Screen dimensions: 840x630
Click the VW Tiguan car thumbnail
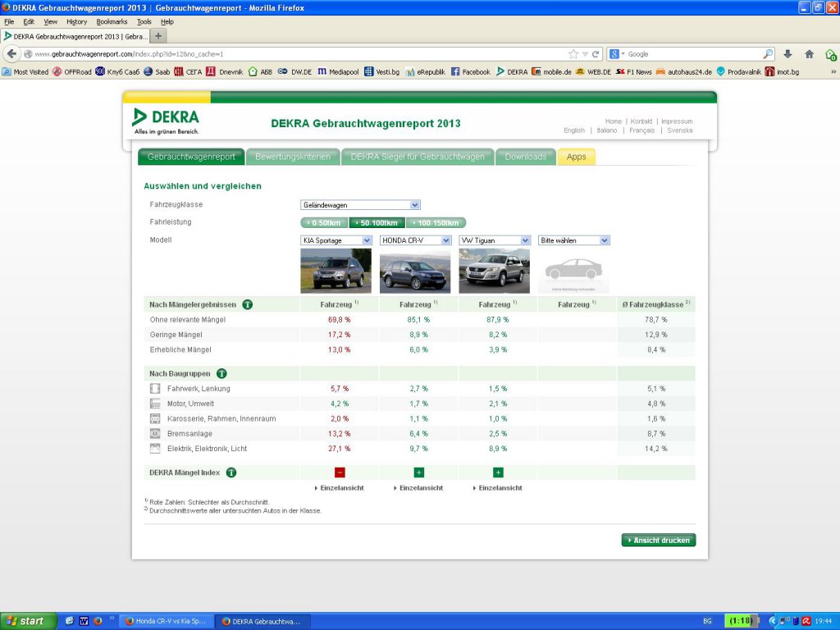pos(494,271)
